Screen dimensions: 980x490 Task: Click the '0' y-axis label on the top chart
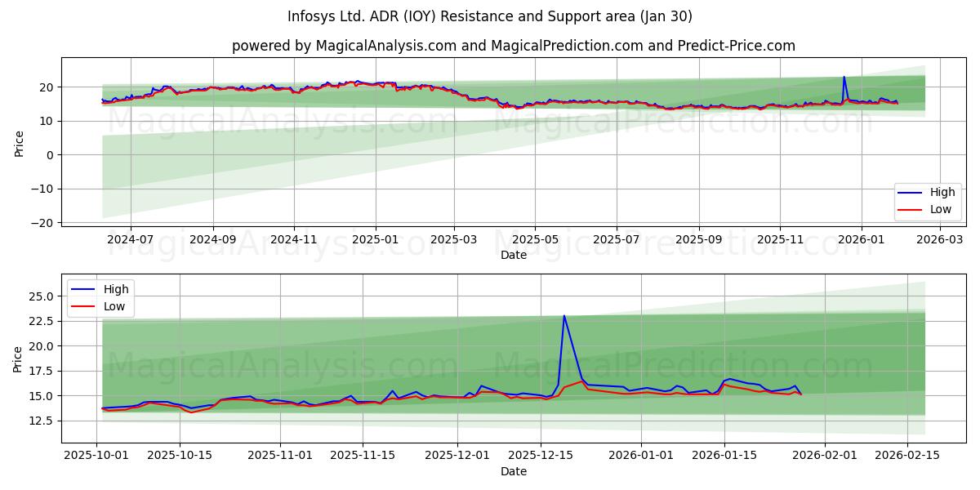point(51,155)
